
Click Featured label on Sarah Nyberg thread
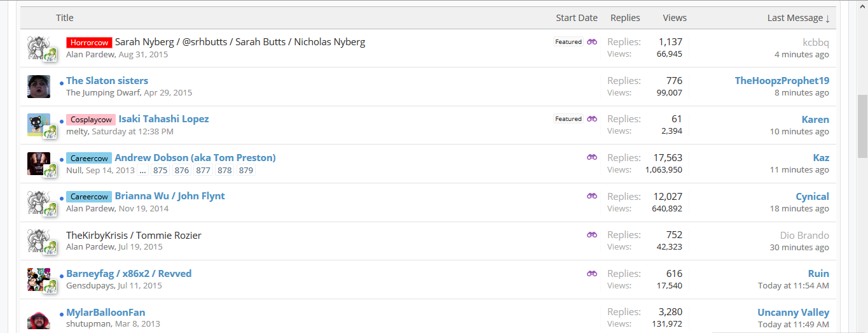[568, 42]
